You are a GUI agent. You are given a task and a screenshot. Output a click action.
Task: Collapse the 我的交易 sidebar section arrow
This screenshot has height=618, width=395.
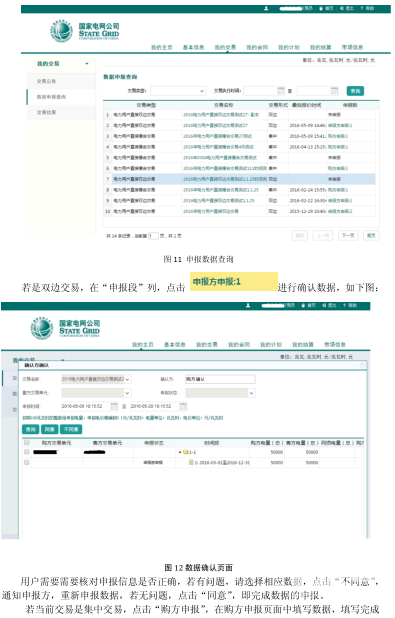click(x=87, y=64)
